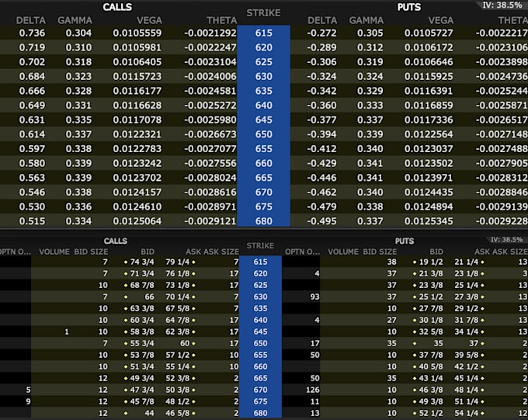The height and width of the screenshot is (420, 528).
Task: Sort by puts VEGA column header
Action: click(x=440, y=20)
